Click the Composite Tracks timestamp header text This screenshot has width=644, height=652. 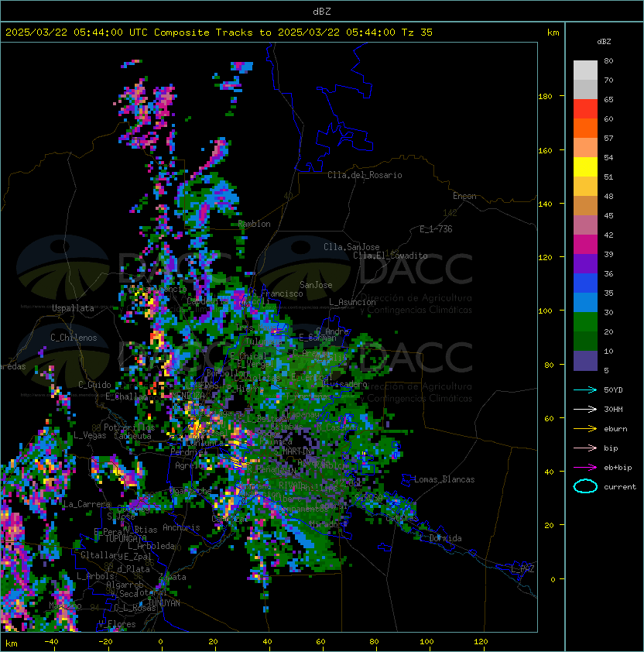(219, 32)
